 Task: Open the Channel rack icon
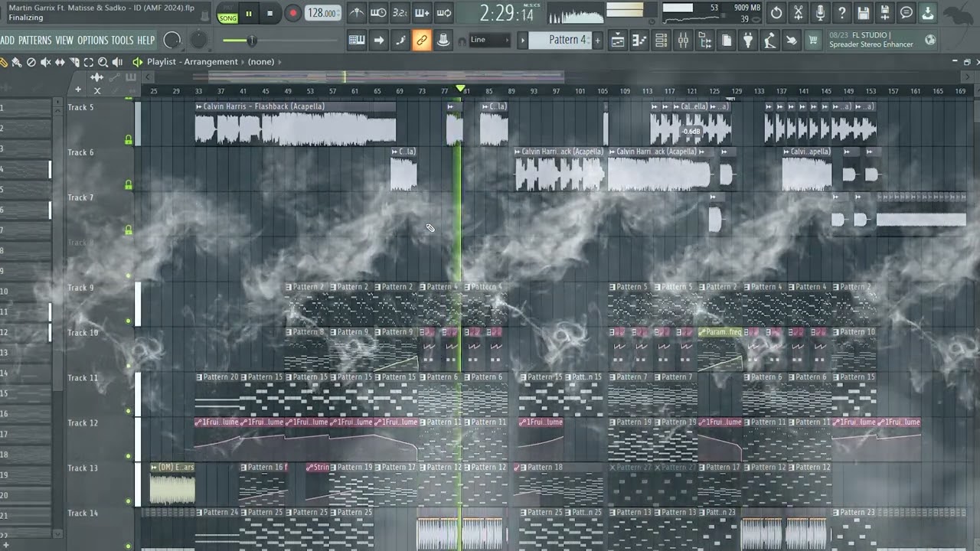coord(661,40)
